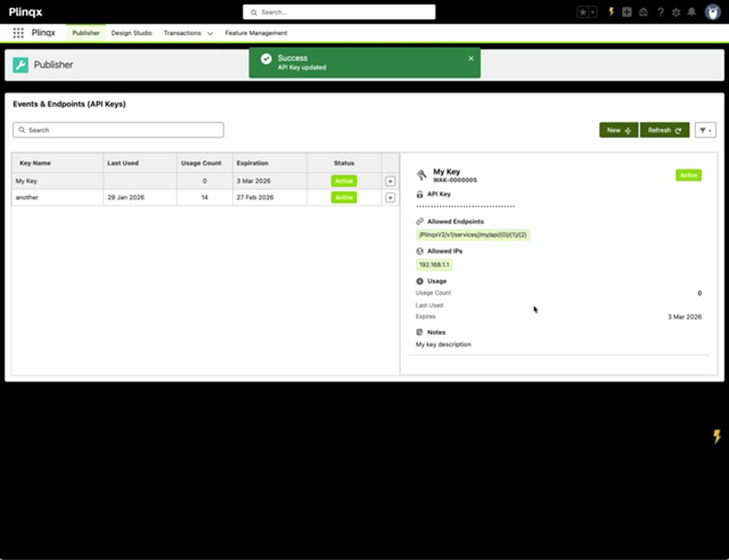The width and height of the screenshot is (729, 560).
Task: Click the 192.168.1.1 allowed IP pill
Action: (x=434, y=265)
